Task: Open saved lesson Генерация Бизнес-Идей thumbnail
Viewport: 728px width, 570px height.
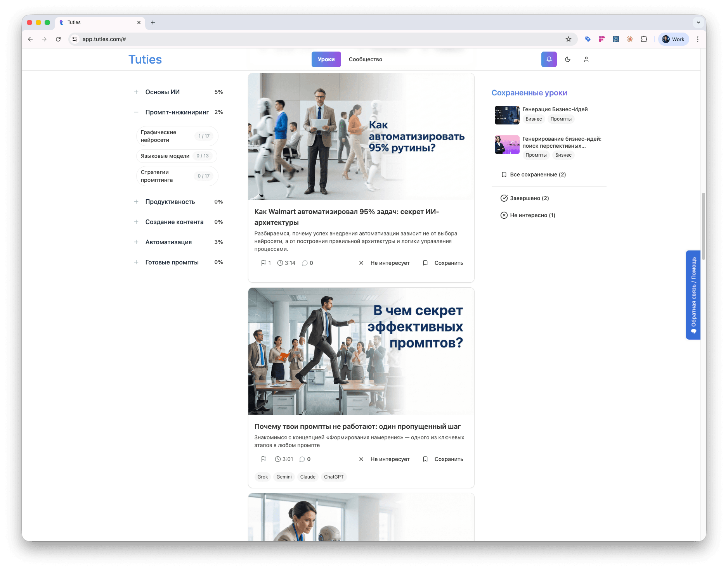Action: point(507,115)
